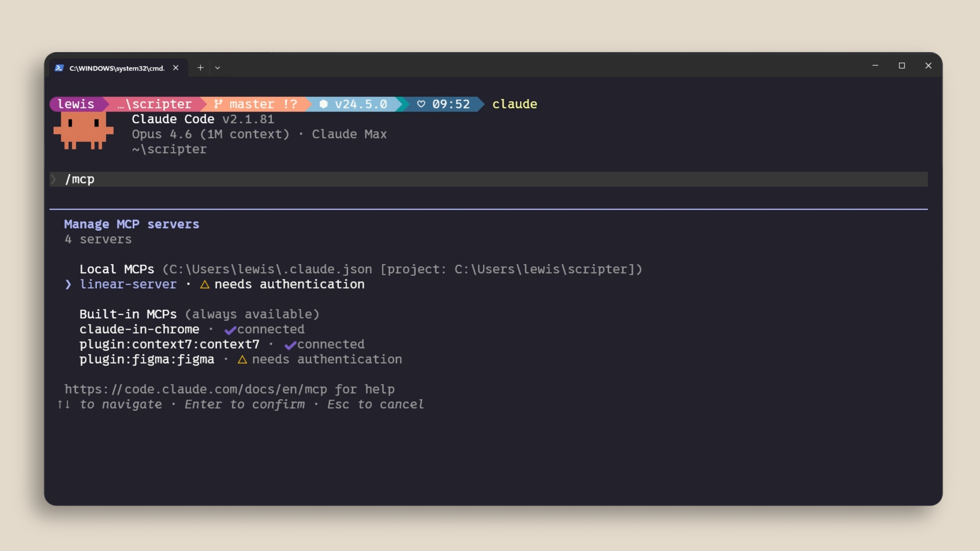
Task: Click the checkmark next to plugin:context7:context7
Action: [290, 345]
